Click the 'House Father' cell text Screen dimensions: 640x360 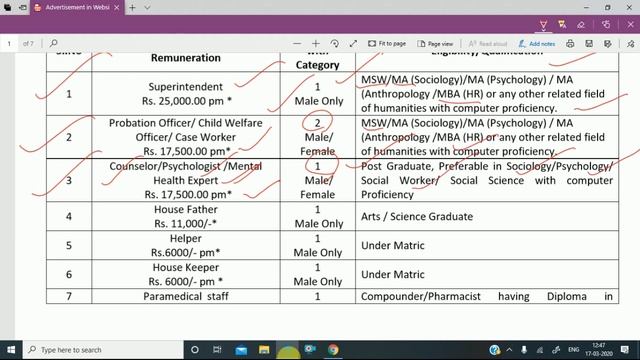click(186, 209)
